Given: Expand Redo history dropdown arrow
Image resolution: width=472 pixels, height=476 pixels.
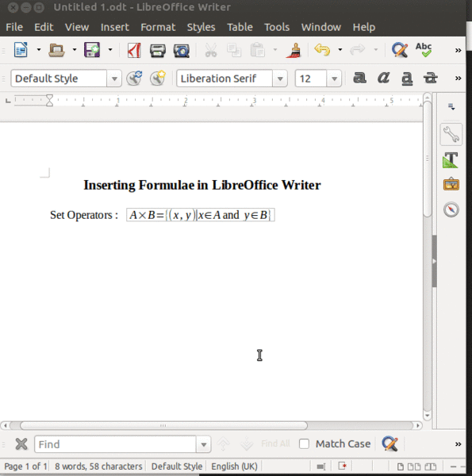Looking at the screenshot, I should (376, 49).
